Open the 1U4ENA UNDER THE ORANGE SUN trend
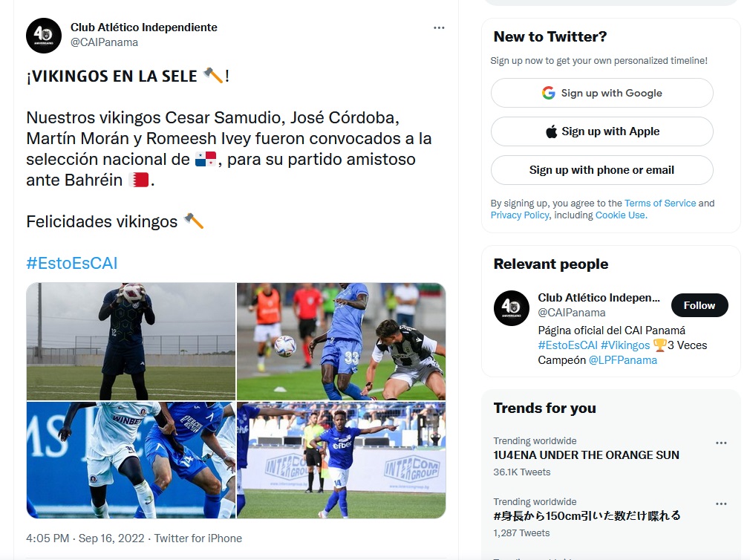The width and height of the screenshot is (750, 560). pyautogui.click(x=586, y=455)
